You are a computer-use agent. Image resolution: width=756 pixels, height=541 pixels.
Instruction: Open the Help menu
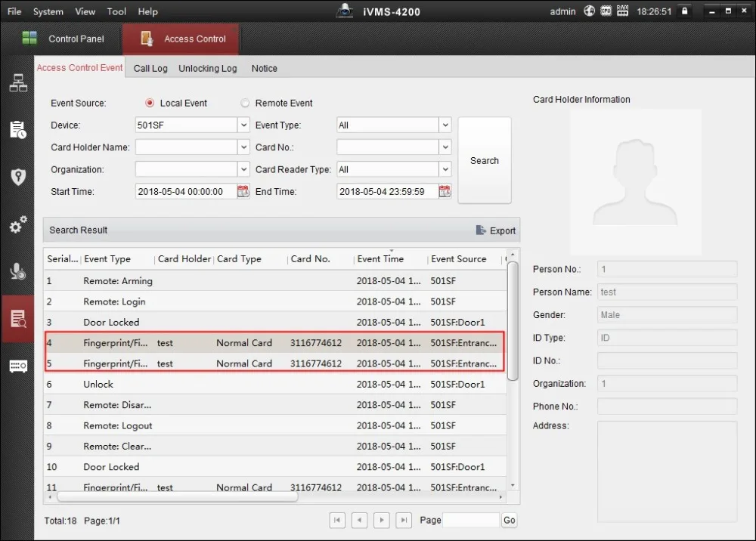[147, 11]
